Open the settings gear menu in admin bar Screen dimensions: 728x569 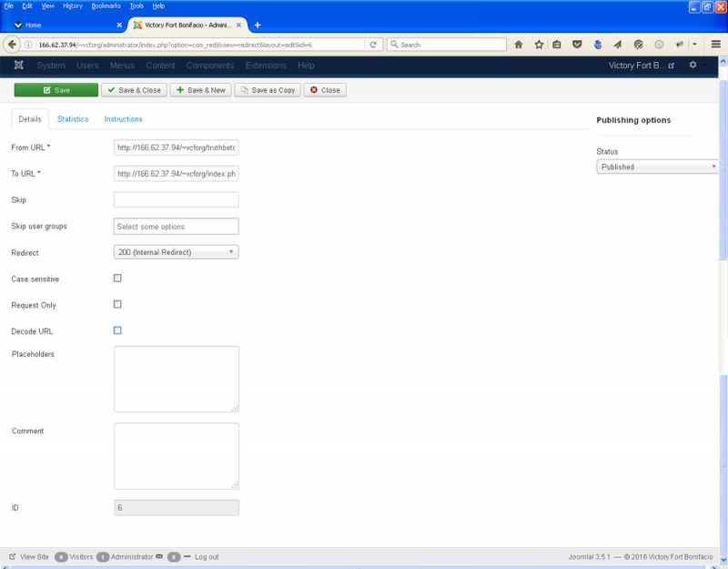(x=693, y=65)
